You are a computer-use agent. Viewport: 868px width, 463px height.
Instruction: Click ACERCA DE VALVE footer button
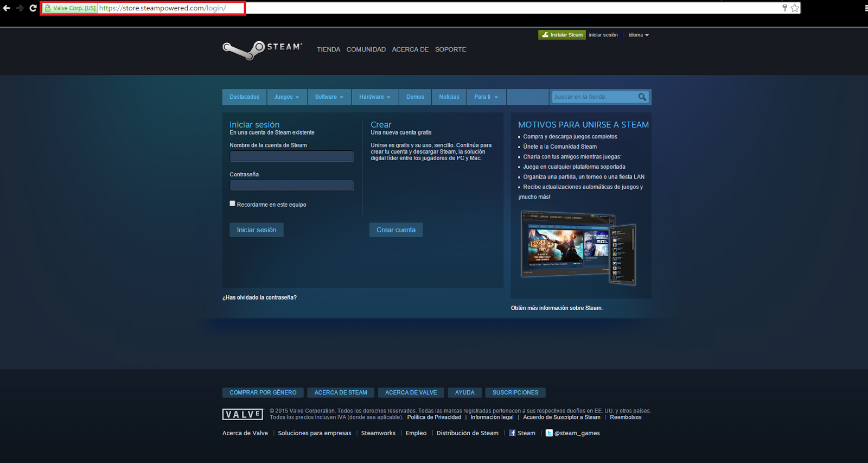pyautogui.click(x=411, y=392)
